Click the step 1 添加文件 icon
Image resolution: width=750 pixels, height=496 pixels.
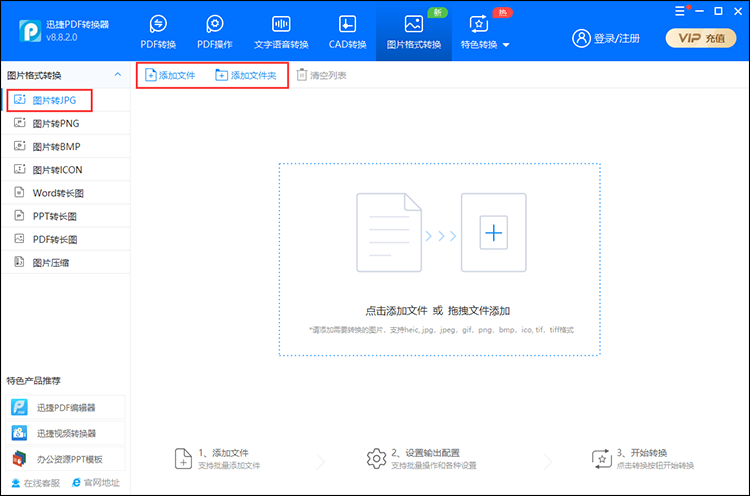point(183,459)
